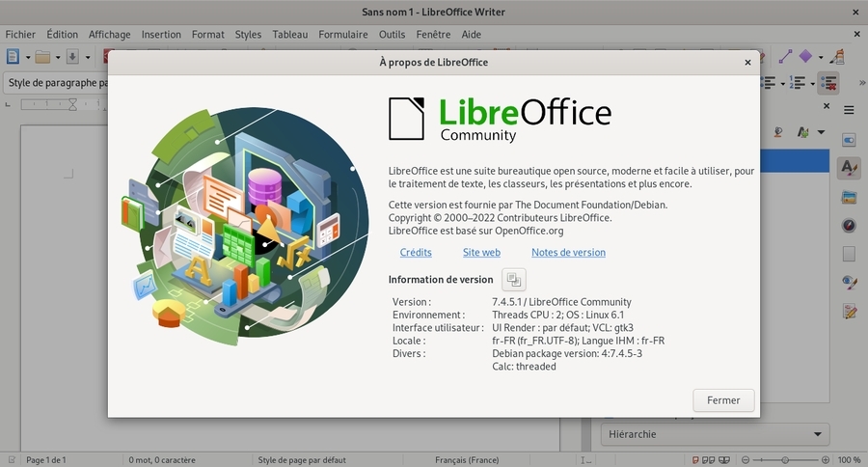
Task: Click the Insert Line tool icon
Action: click(x=785, y=56)
